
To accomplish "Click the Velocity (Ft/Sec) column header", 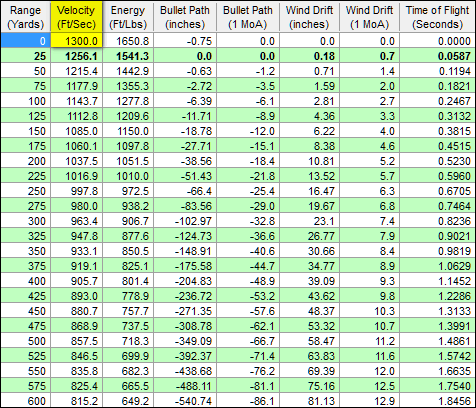I will point(76,17).
